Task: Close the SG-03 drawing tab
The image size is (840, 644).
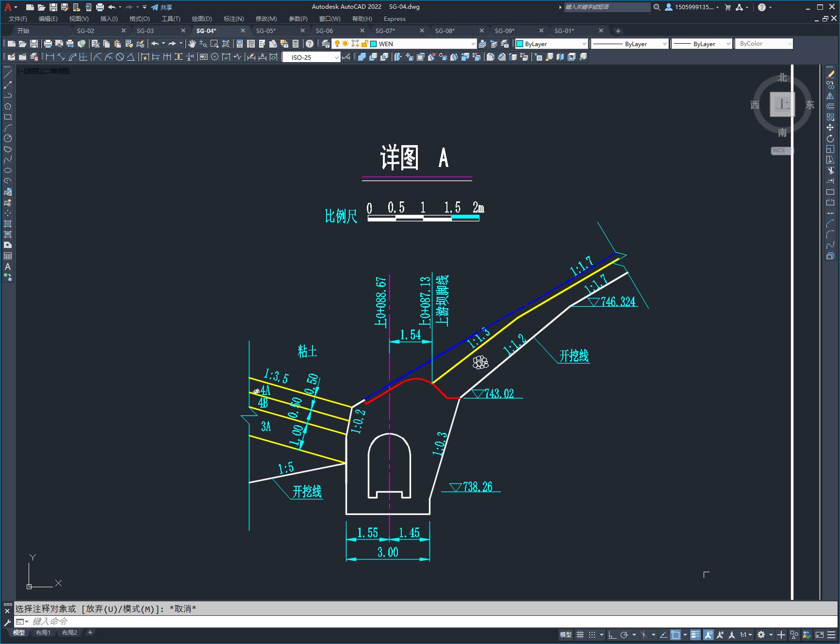Action: click(x=183, y=31)
